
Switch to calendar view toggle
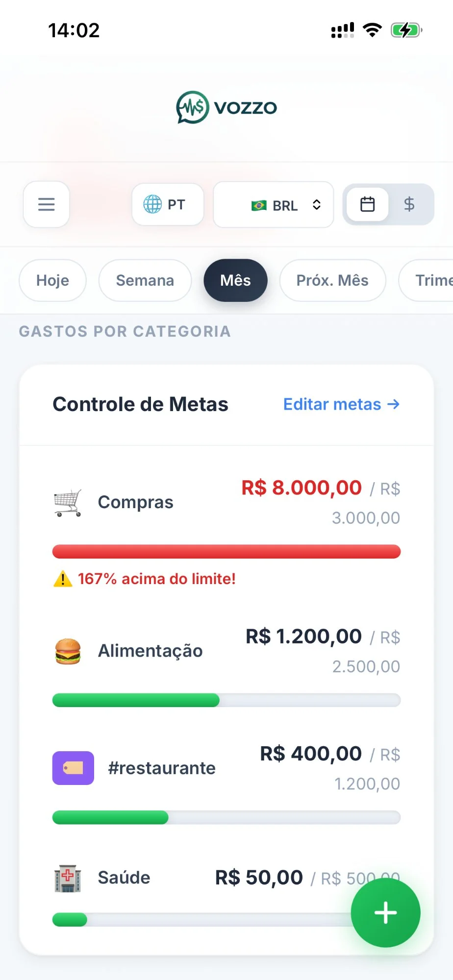click(368, 204)
